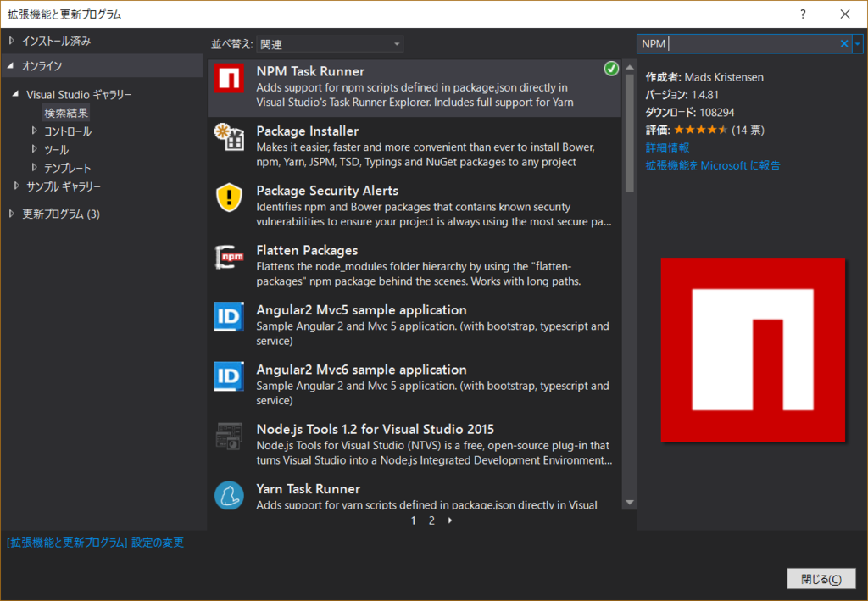Image resolution: width=868 pixels, height=601 pixels.
Task: Open 拡張機能を Microsoft に報告 link
Action: pyautogui.click(x=712, y=165)
